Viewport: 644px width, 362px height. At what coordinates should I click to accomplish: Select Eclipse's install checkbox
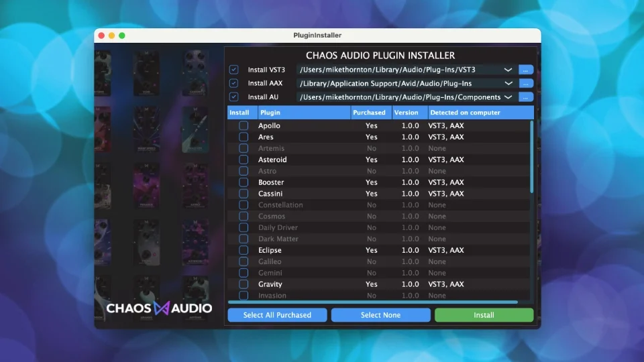point(244,250)
